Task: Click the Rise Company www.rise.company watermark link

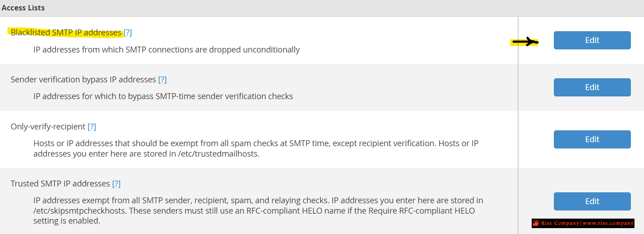Action: [583, 223]
